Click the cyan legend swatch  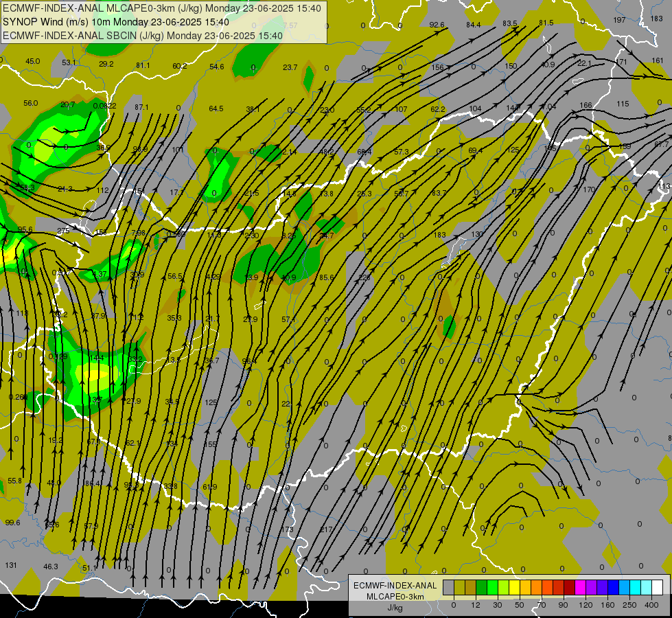click(x=636, y=588)
